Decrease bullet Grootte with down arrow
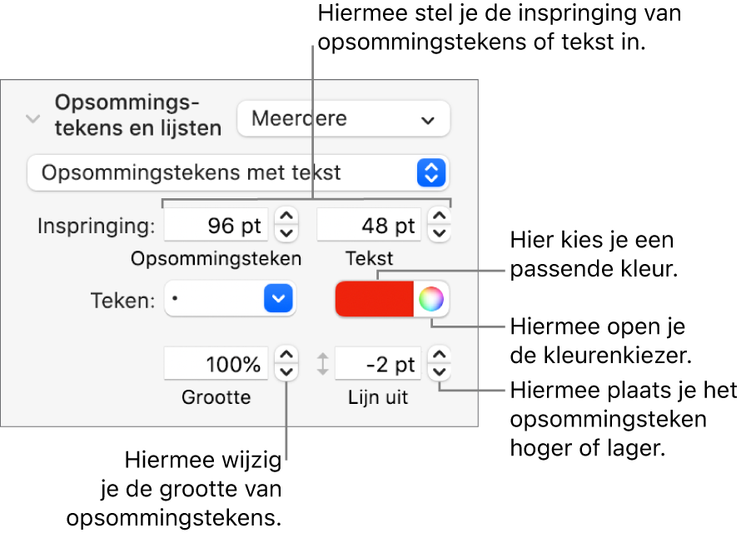This screenshot has height=538, width=756. pyautogui.click(x=286, y=372)
